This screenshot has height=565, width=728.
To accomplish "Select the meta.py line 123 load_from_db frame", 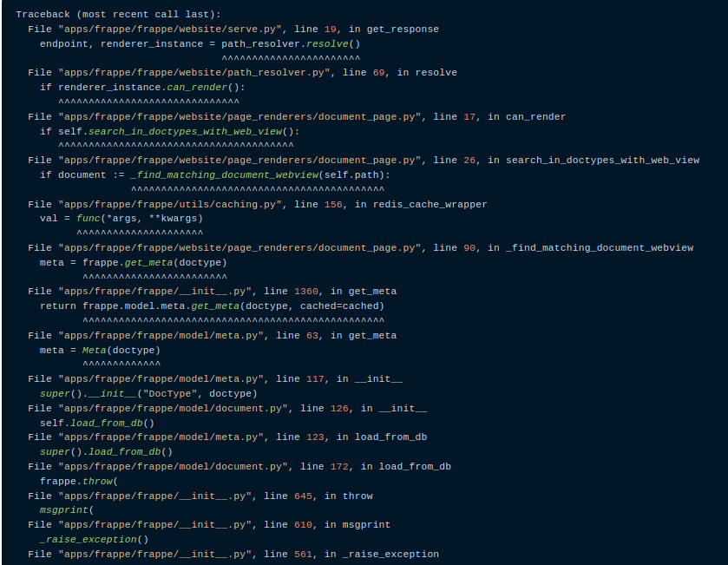I will click(x=227, y=437).
